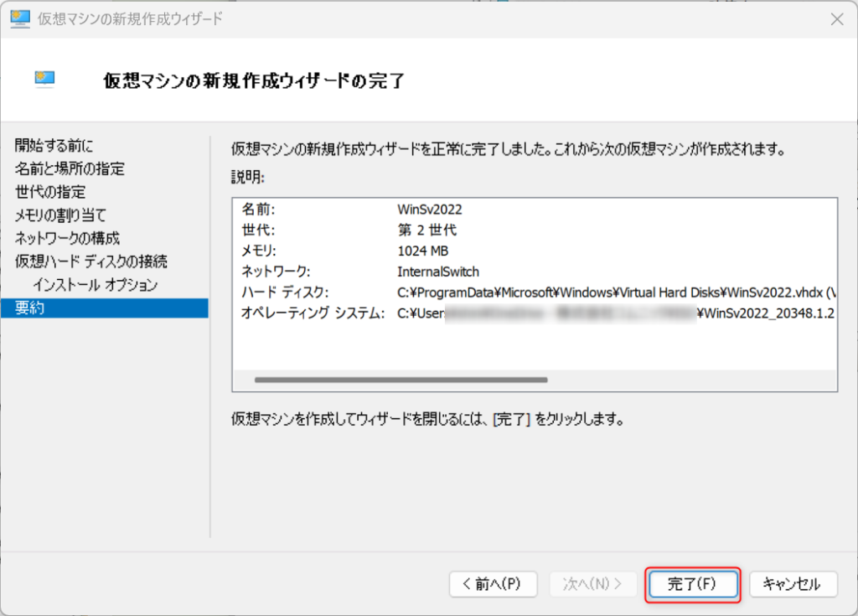Open the 名前と場所の指定 page

click(x=70, y=169)
